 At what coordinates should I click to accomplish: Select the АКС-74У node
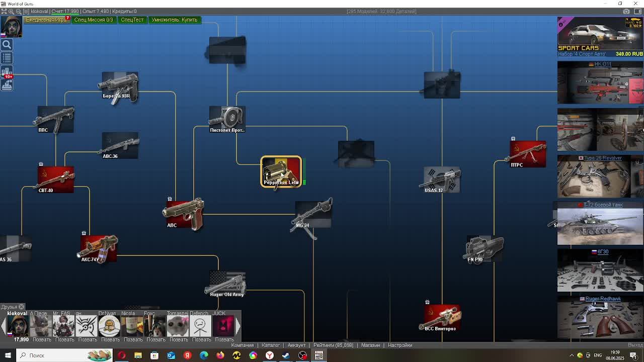click(x=98, y=249)
